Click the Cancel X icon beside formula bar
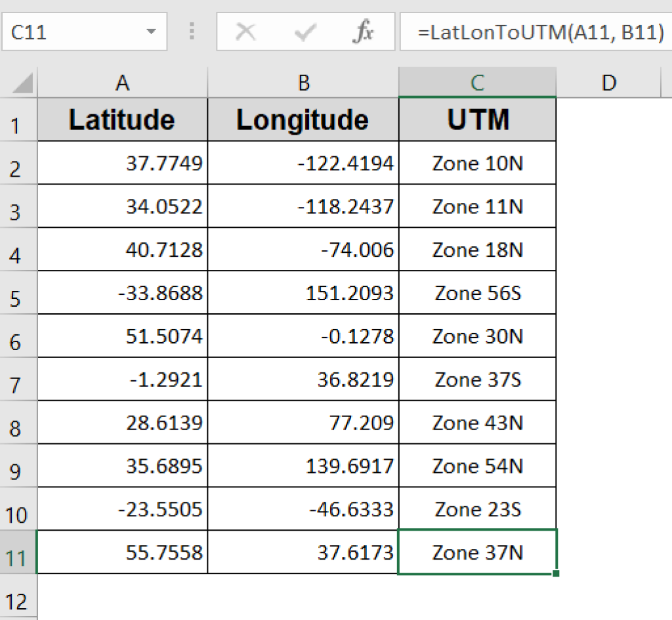672x620 pixels. pyautogui.click(x=246, y=31)
